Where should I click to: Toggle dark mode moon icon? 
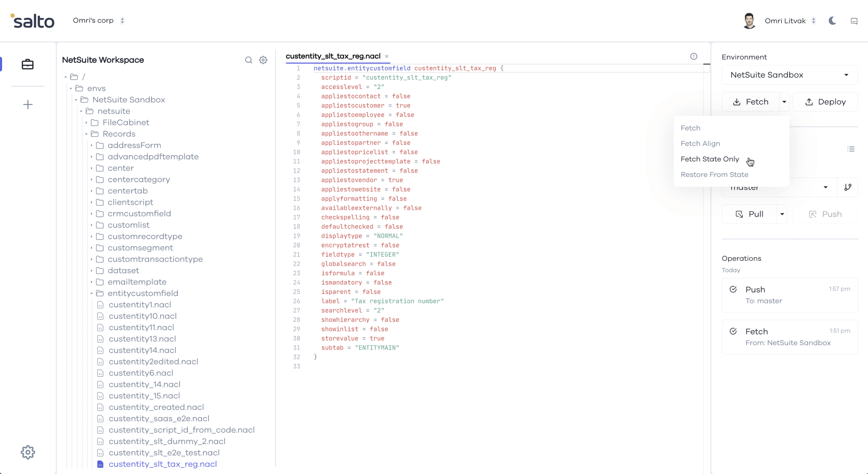(x=832, y=21)
